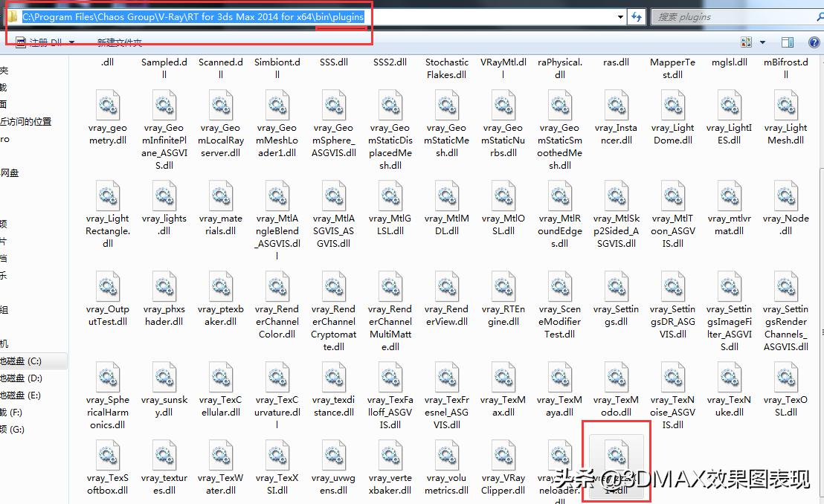
Task: Click the vray_LightDome.dll file icon
Action: pyautogui.click(x=672, y=106)
